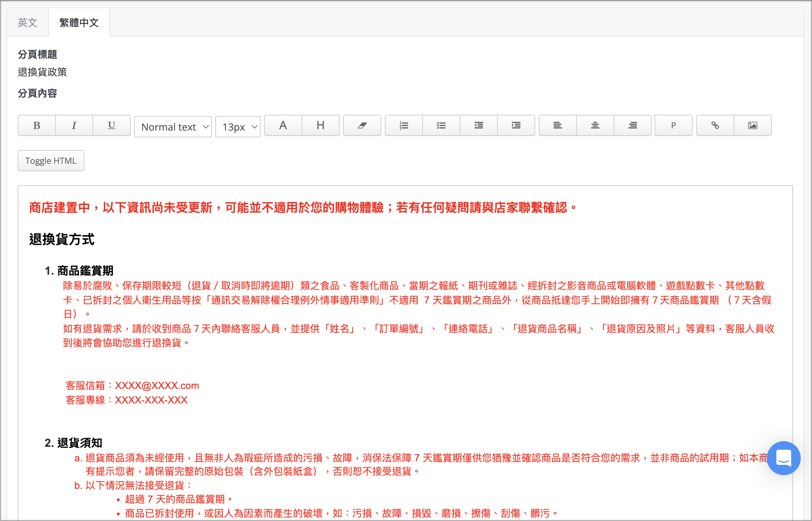Click the paragraph starting 如有退貨需求
812x521 pixels.
click(x=419, y=336)
